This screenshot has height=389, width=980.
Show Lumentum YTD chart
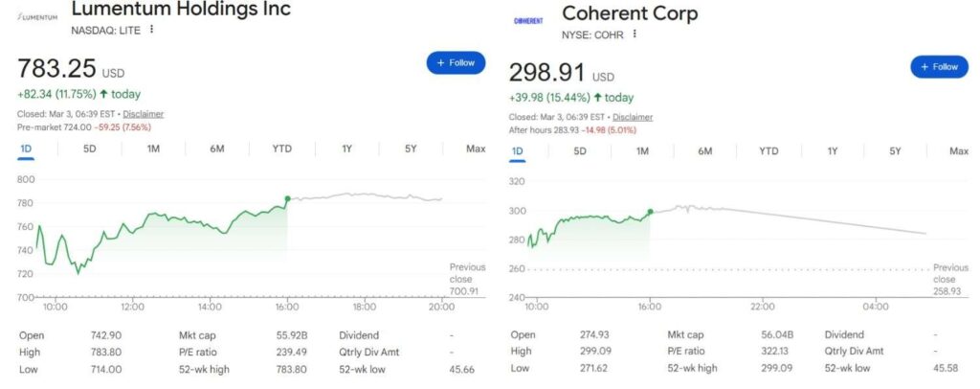[x=282, y=149]
